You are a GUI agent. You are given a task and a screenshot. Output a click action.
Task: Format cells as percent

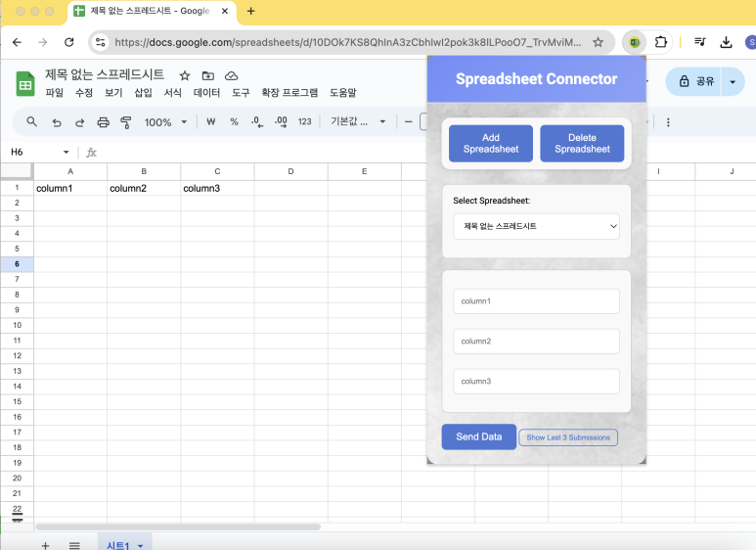tap(234, 122)
